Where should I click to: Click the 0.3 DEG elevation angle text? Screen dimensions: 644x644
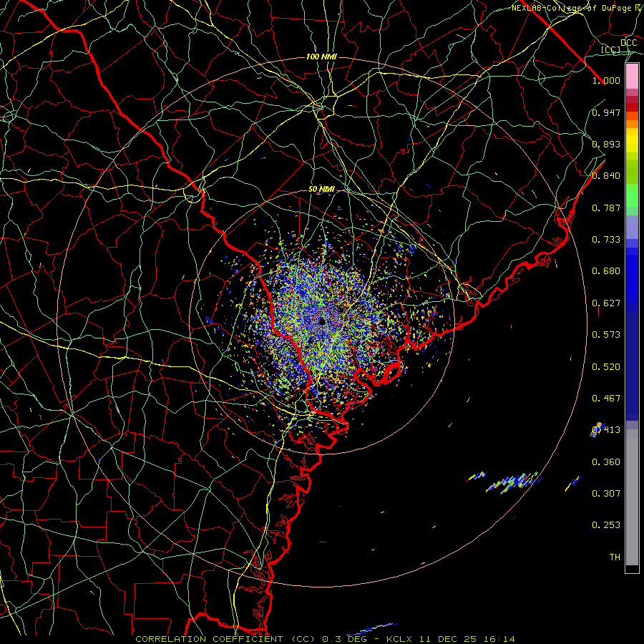pos(345,639)
